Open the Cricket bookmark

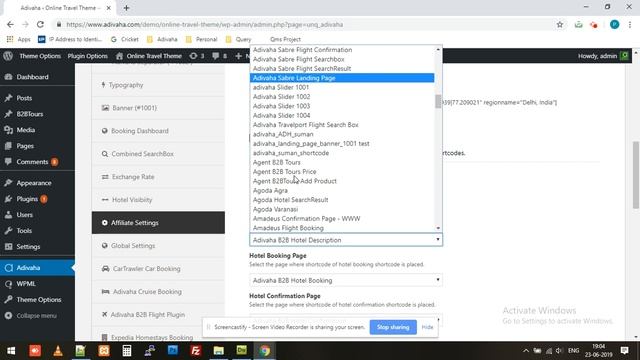pos(125,39)
